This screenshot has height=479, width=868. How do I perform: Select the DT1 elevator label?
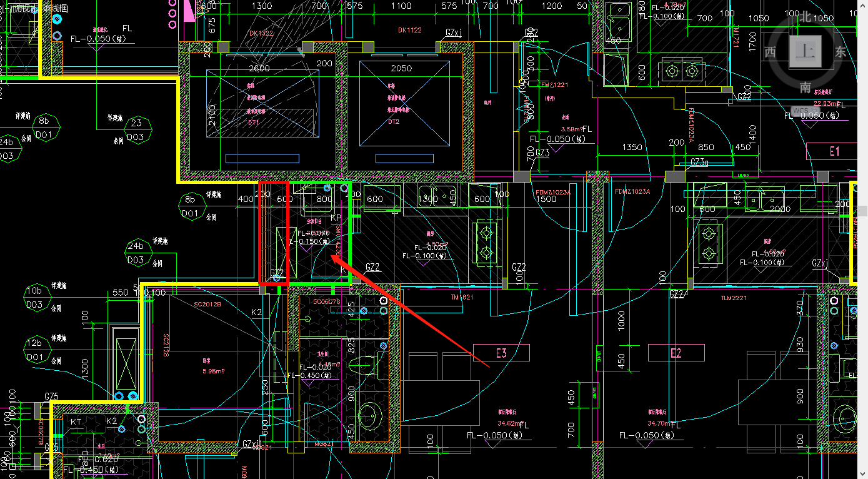(x=253, y=123)
